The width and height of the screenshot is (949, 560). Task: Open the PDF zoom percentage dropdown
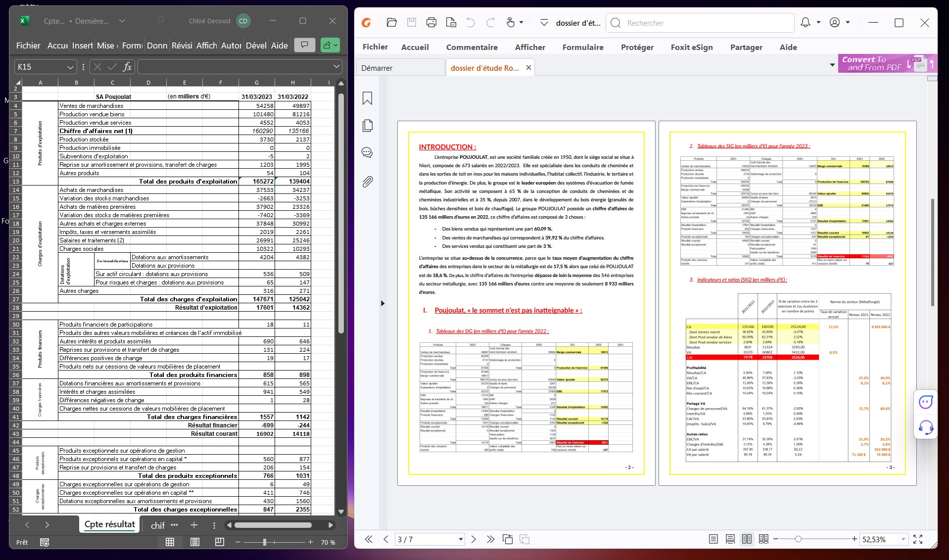point(903,539)
